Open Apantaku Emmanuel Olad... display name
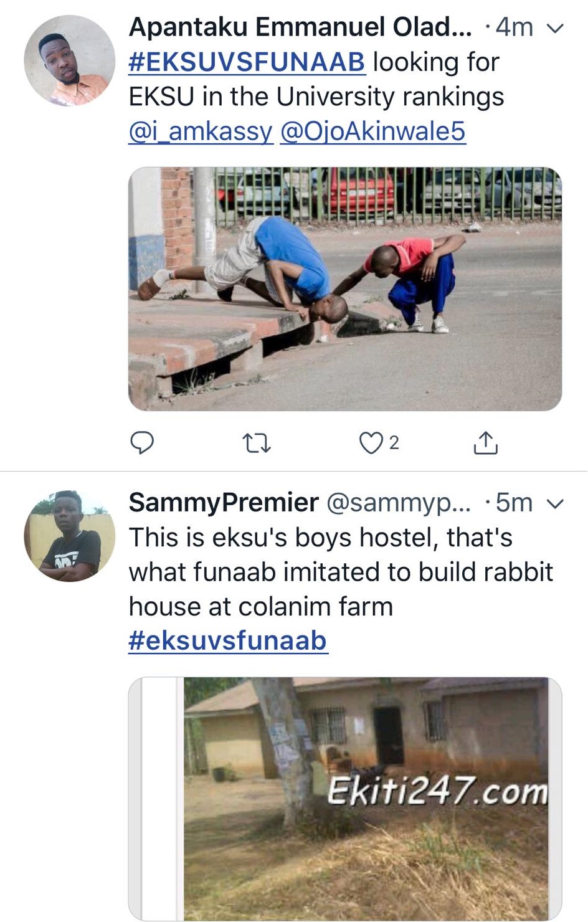Viewport: 588px width, 922px height. 300,27
